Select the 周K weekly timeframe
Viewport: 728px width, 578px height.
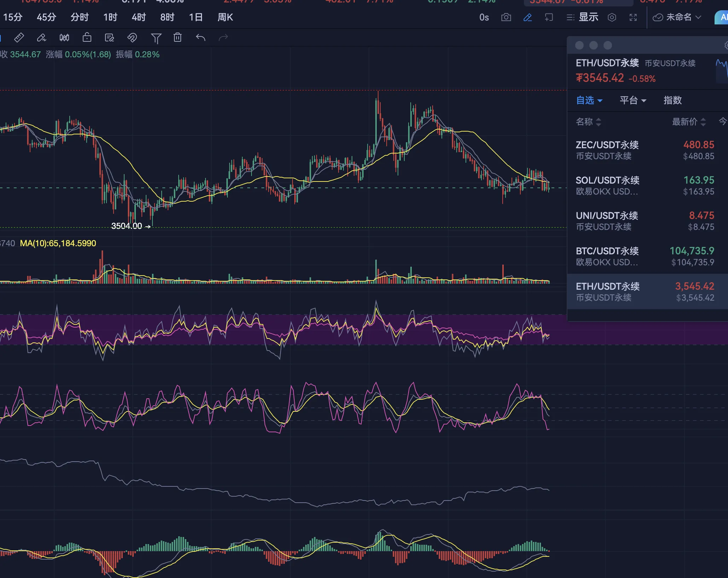point(225,17)
